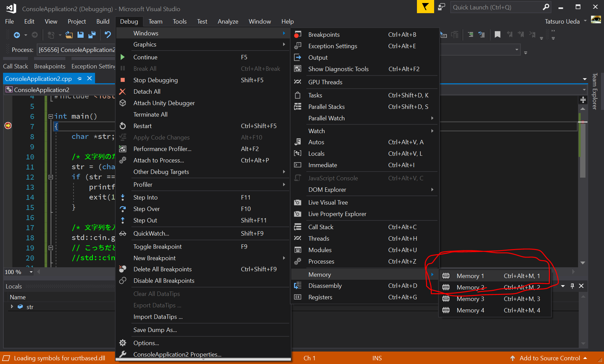604x364 pixels.
Task: Click Add to Source Control
Action: click(550, 358)
